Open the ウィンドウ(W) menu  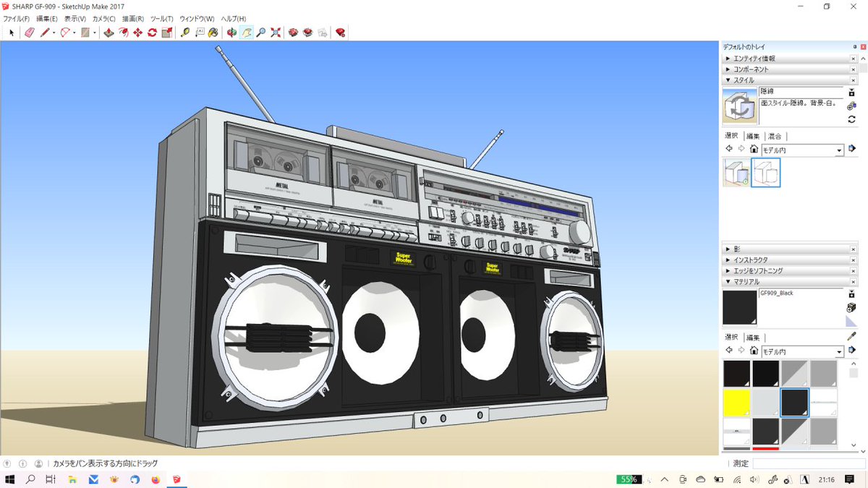tap(197, 18)
